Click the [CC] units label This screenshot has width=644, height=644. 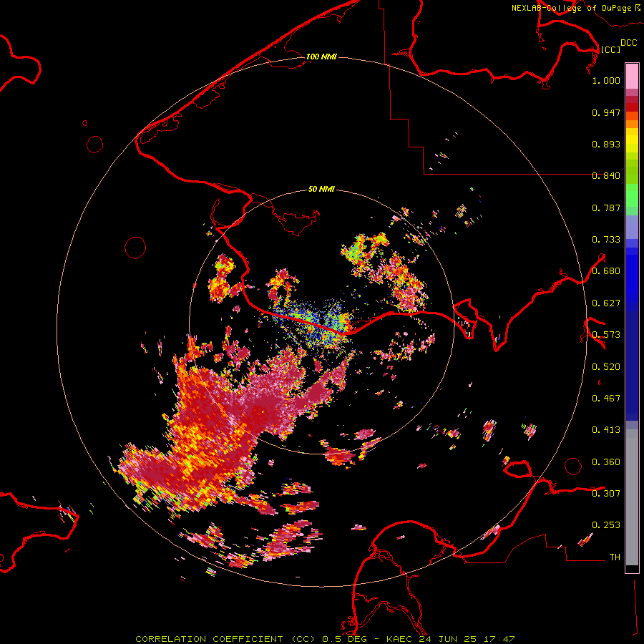[x=610, y=49]
